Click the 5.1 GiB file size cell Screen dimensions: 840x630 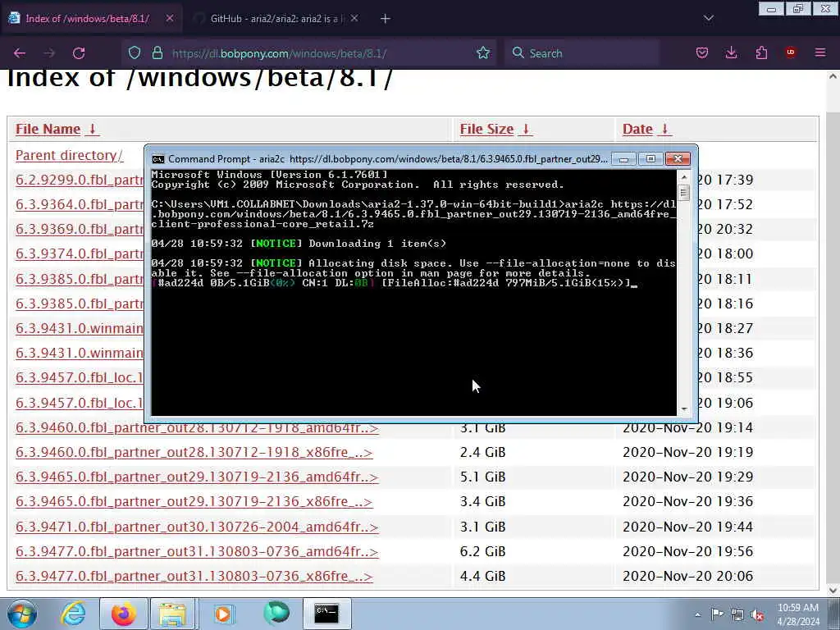coord(482,477)
